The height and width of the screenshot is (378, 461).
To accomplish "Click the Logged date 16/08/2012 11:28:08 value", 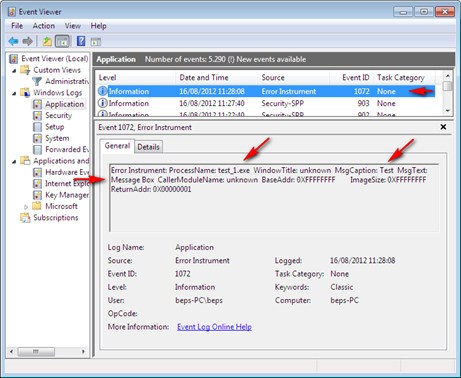I will [362, 260].
